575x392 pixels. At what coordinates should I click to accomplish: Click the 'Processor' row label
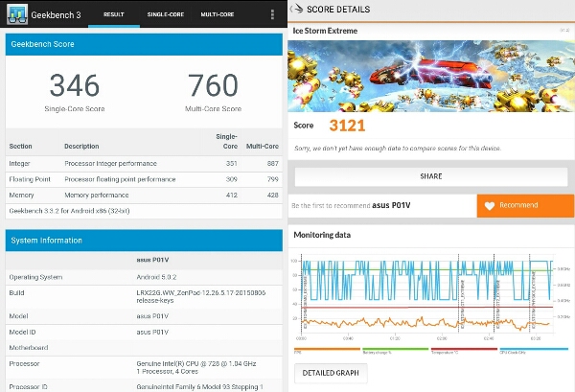coord(24,364)
